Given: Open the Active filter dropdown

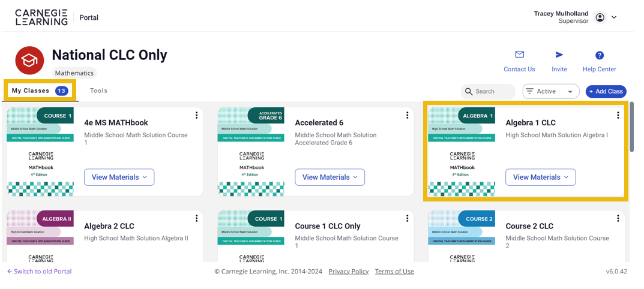Looking at the screenshot, I should [x=551, y=91].
